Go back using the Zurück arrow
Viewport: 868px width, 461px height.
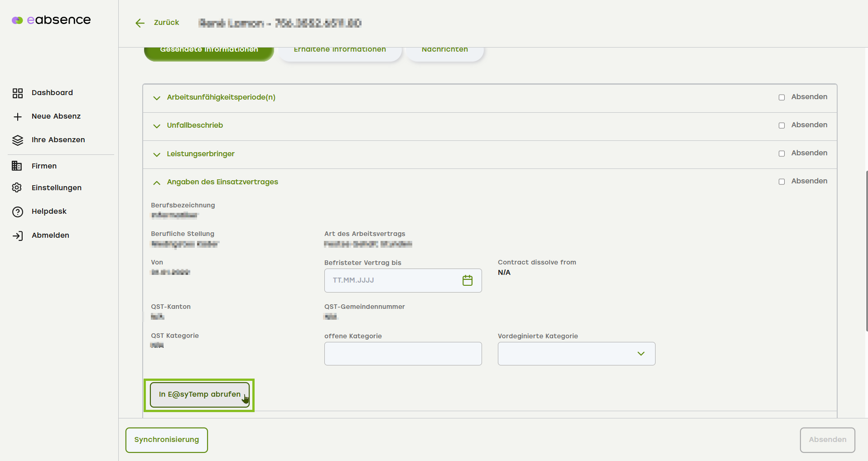[x=140, y=23]
